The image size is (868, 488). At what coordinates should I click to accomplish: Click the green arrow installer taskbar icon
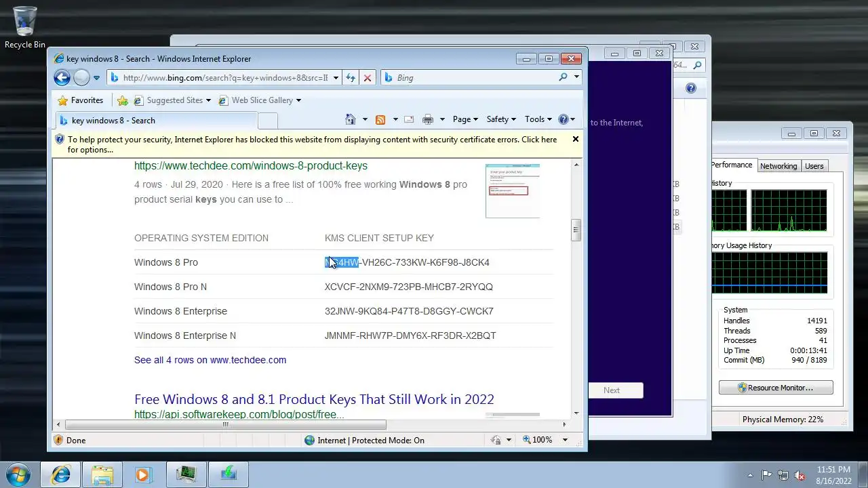(228, 474)
